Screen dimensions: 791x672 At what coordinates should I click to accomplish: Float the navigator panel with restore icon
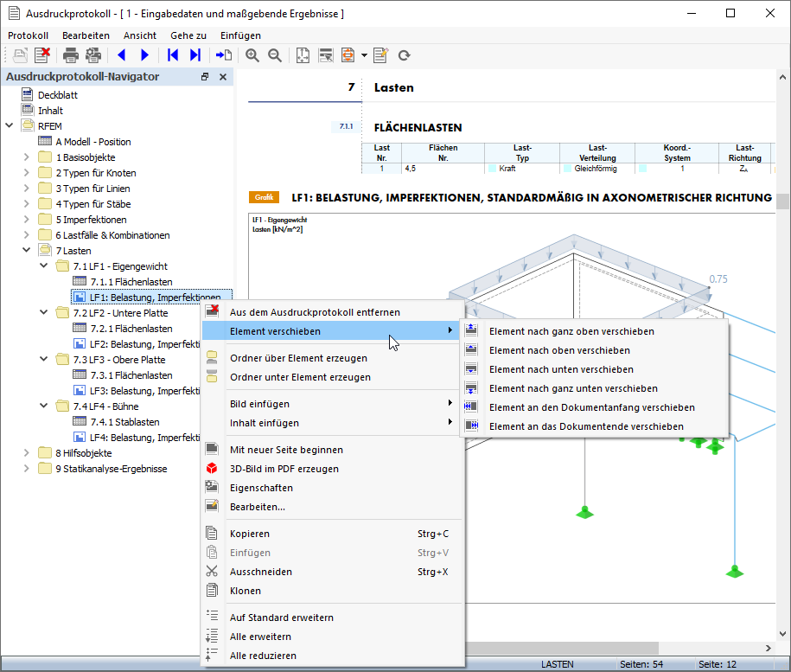click(x=205, y=77)
